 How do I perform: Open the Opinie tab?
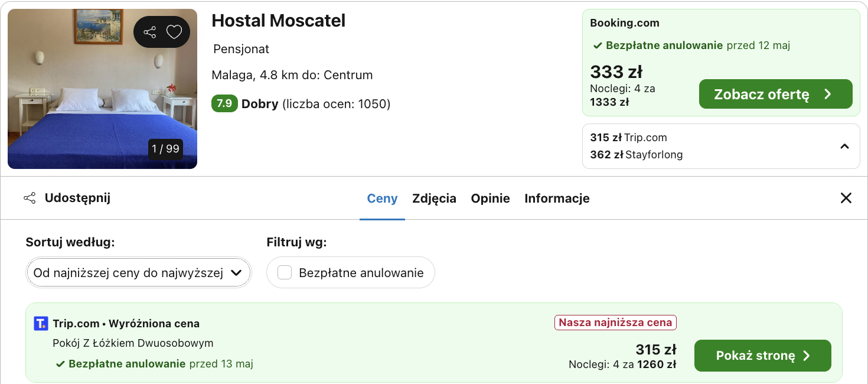(x=490, y=198)
